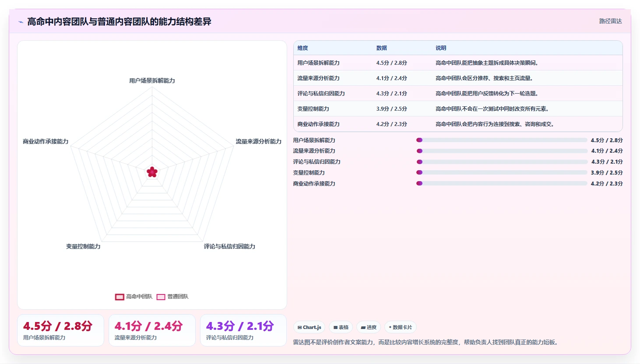Screen dimensions: 640x364
Task: Click radar axis label 流量来源分析能力
Action: click(258, 141)
